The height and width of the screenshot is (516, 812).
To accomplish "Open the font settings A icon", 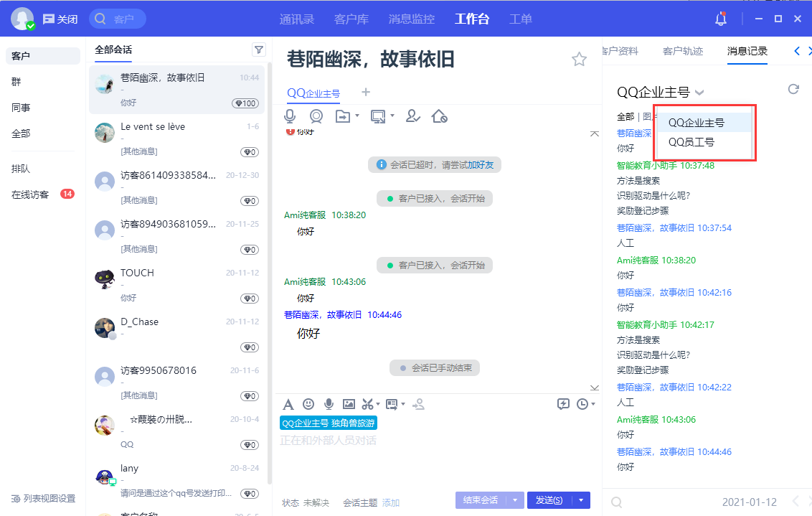I will pyautogui.click(x=288, y=404).
